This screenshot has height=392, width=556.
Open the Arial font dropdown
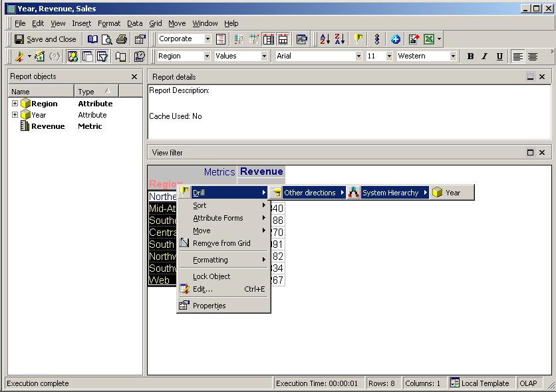coord(360,56)
